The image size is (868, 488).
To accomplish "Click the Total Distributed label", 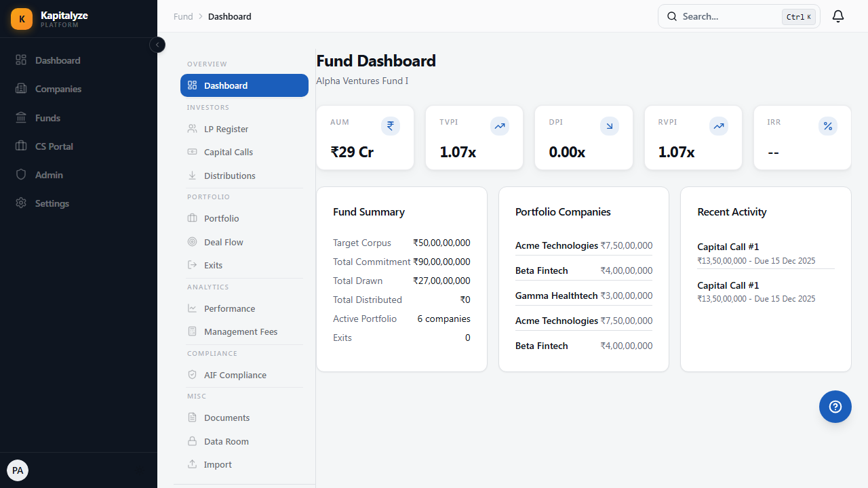I will [x=368, y=300].
